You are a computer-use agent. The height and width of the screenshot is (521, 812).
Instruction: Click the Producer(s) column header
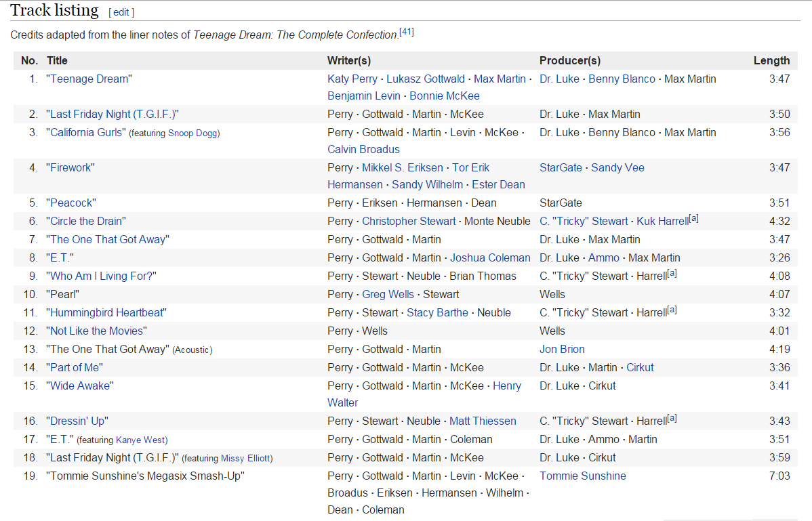(x=570, y=60)
